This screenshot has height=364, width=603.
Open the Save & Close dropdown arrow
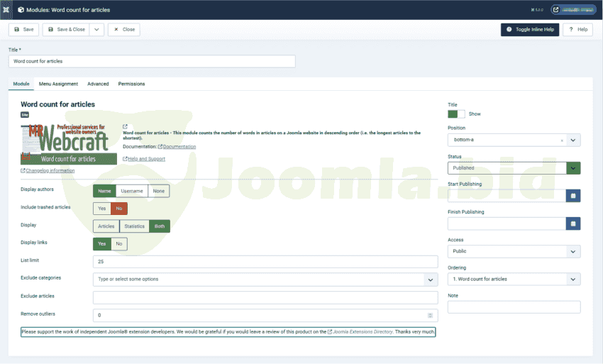[96, 30]
